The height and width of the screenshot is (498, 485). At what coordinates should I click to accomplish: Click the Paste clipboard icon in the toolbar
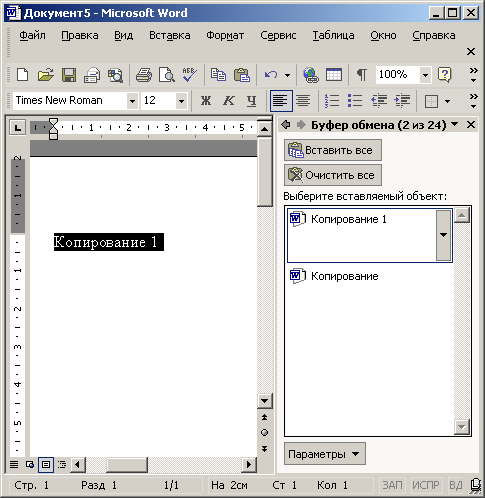(242, 75)
